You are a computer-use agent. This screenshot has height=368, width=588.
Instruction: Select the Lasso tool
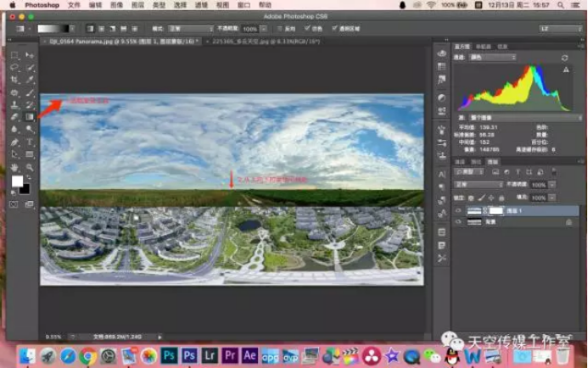click(15, 67)
